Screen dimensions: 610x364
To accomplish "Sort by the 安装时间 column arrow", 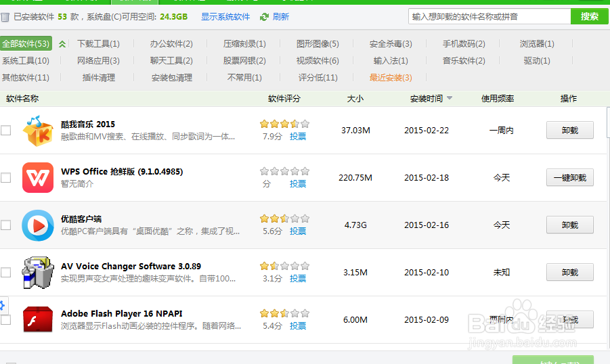I will pos(450,98).
